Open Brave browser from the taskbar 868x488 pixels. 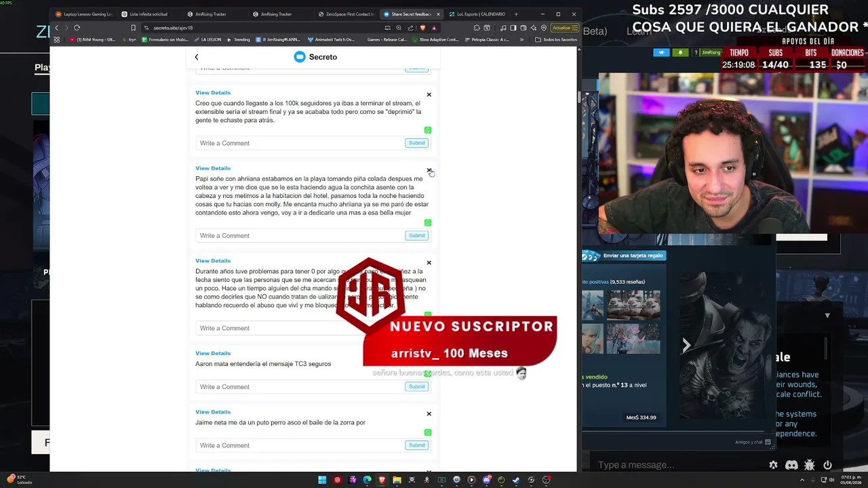click(382, 480)
